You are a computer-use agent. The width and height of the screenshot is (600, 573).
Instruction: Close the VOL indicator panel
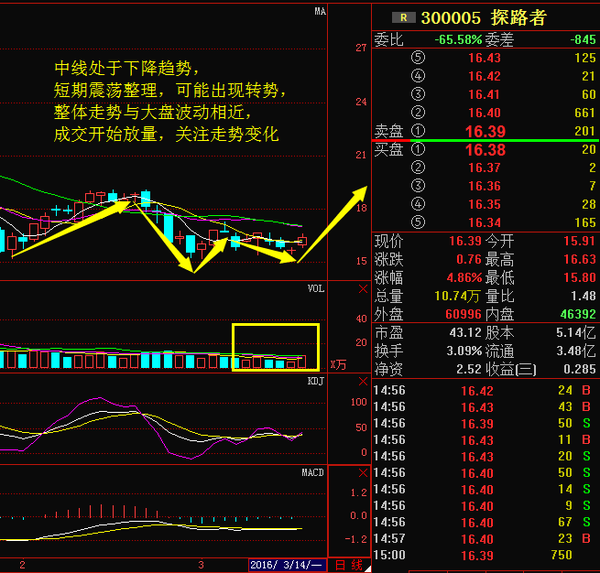[363, 289]
